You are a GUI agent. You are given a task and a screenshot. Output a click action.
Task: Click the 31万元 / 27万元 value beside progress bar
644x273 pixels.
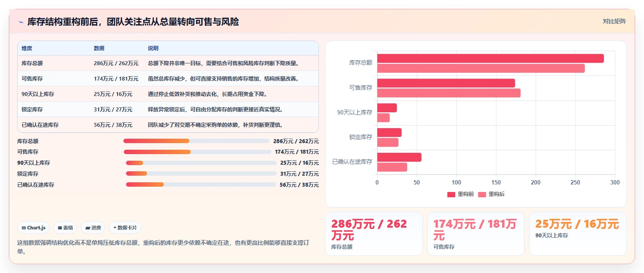tap(300, 174)
